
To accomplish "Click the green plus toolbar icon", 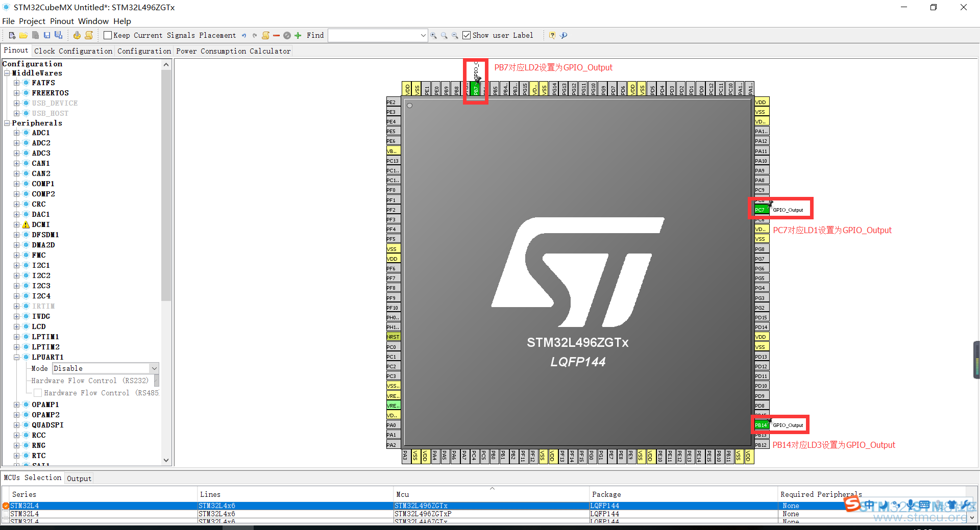I will point(298,35).
